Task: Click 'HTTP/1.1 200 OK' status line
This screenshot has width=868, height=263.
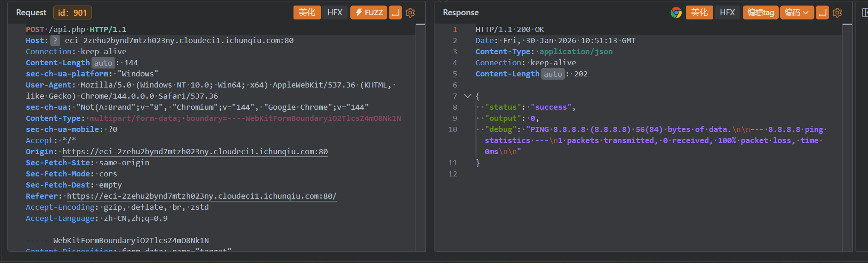Action: pos(510,30)
